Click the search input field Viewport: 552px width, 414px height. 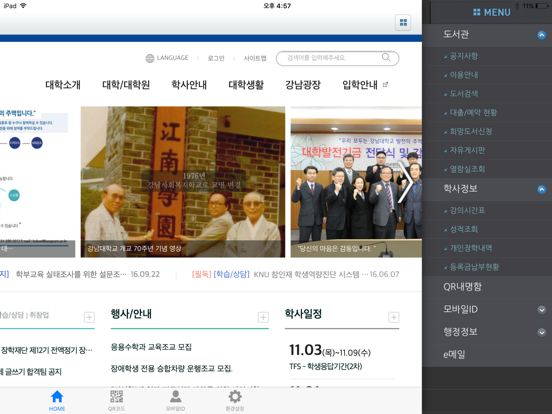pyautogui.click(x=337, y=58)
